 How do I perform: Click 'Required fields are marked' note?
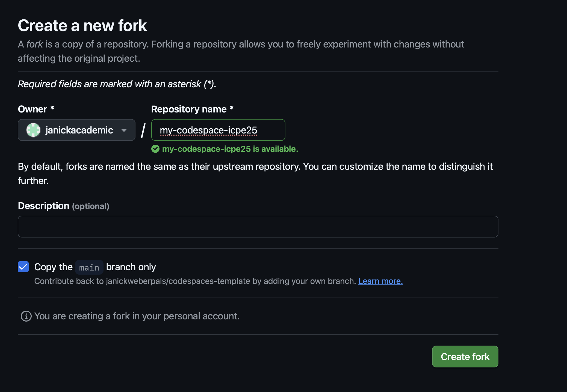tap(117, 84)
